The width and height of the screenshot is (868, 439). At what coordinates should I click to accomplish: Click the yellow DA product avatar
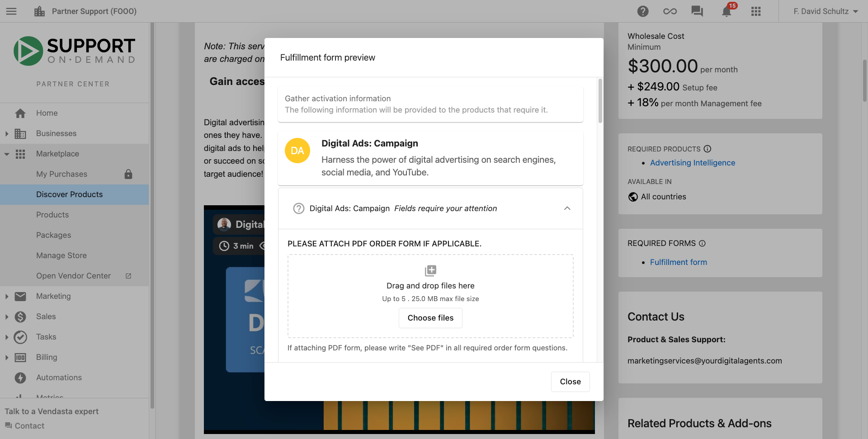297,151
